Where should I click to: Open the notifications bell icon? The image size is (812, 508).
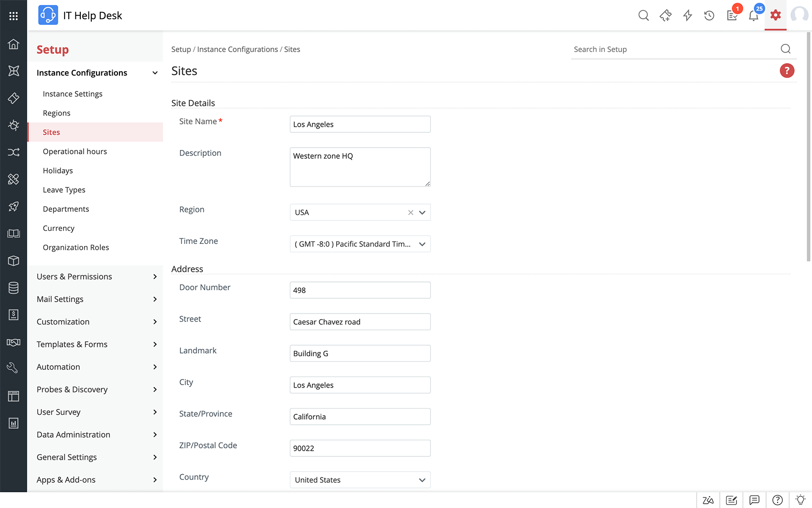click(x=753, y=16)
